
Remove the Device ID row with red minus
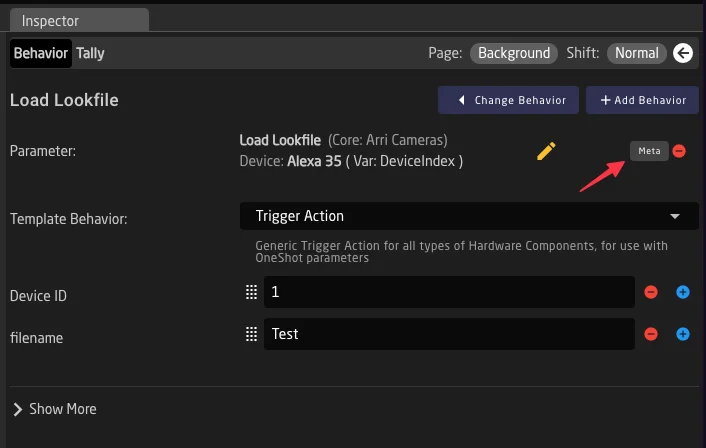point(651,292)
